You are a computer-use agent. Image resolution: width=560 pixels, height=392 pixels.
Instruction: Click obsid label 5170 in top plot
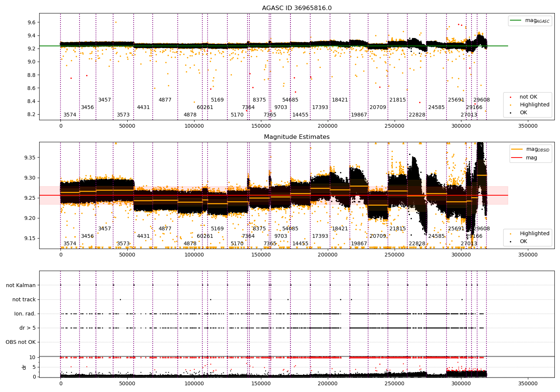click(237, 115)
